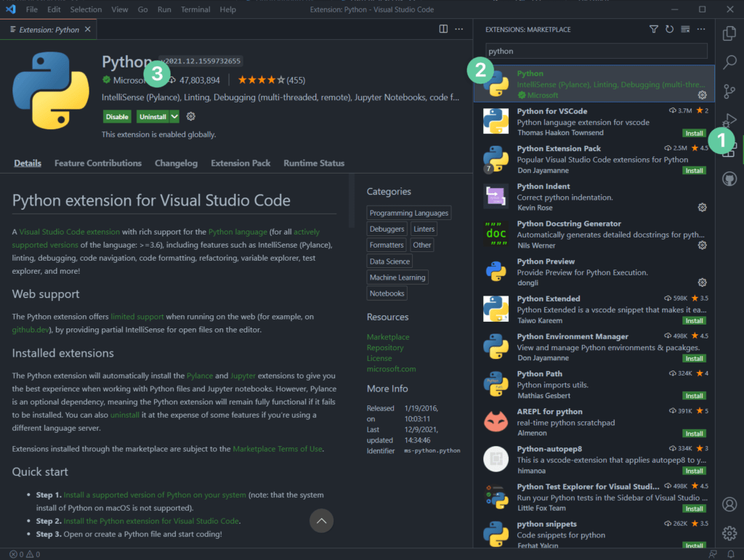Click the feedback icon in status bar
This screenshot has height=560, width=744.
click(713, 554)
